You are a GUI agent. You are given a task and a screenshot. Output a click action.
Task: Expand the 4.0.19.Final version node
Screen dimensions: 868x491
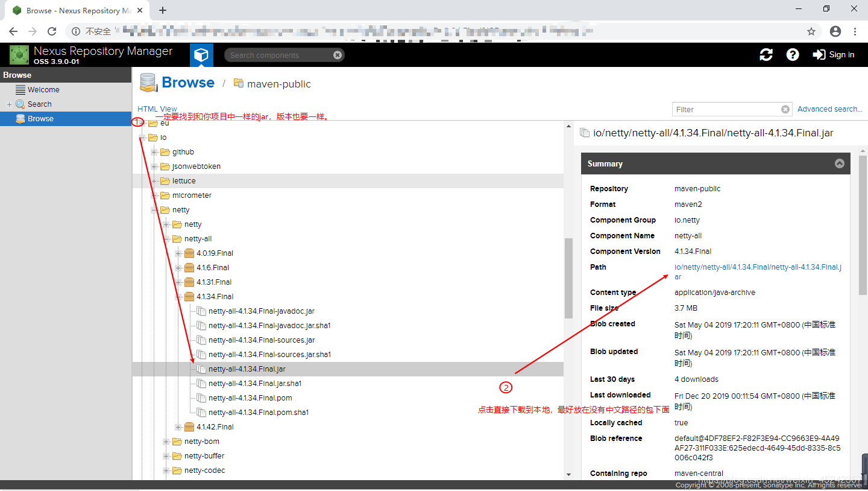[x=178, y=253]
